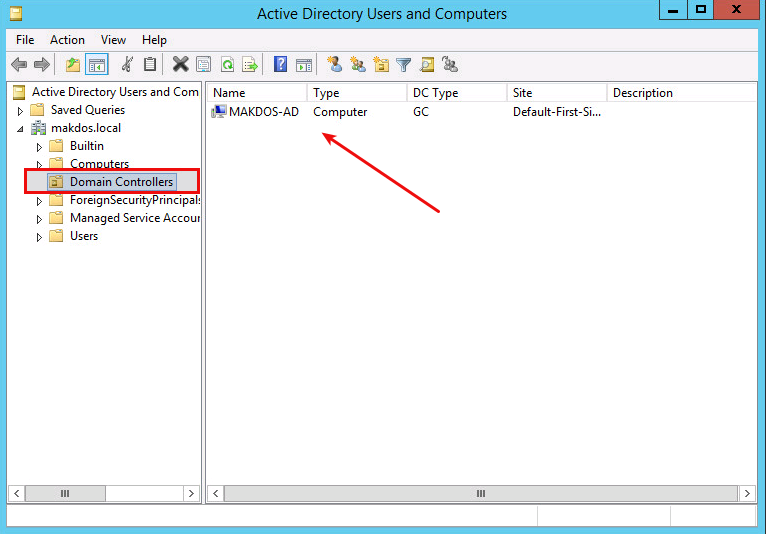The image size is (766, 534).
Task: Click the Saved Queries folder icon
Action: click(37, 110)
